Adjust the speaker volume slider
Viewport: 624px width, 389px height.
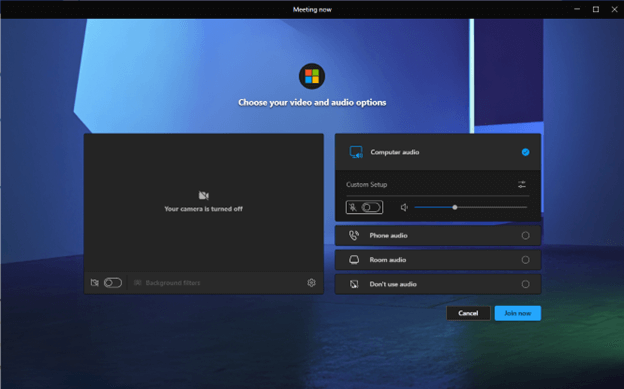click(471, 207)
